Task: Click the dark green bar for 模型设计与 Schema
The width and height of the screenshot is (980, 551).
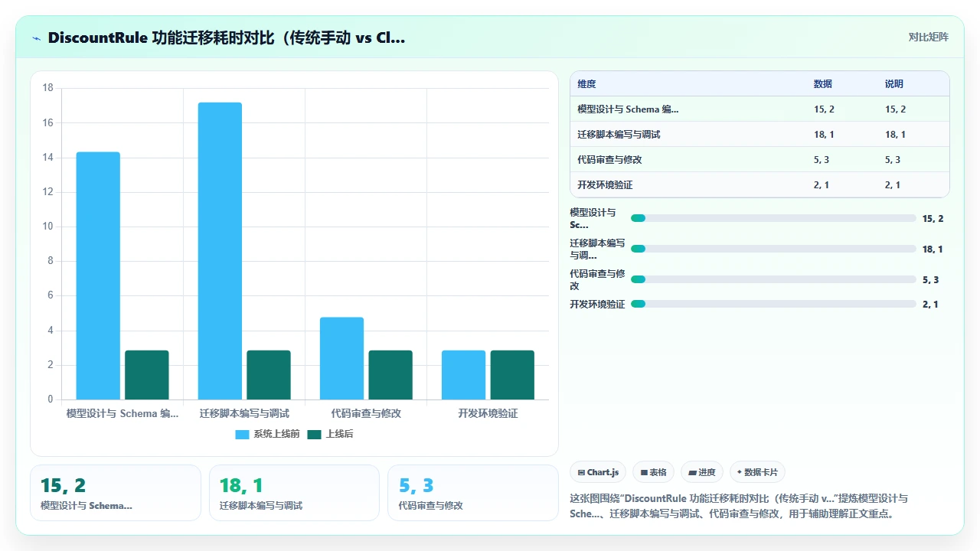Action: [x=147, y=375]
